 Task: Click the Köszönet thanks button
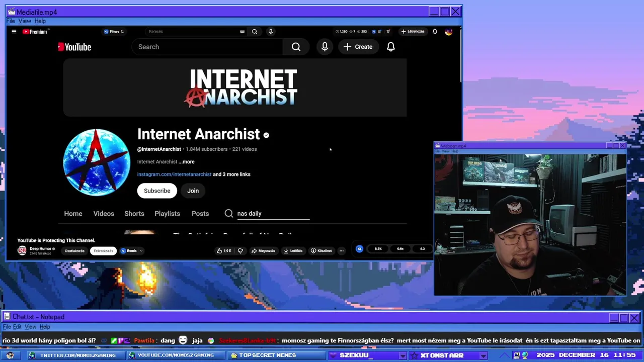(x=321, y=250)
